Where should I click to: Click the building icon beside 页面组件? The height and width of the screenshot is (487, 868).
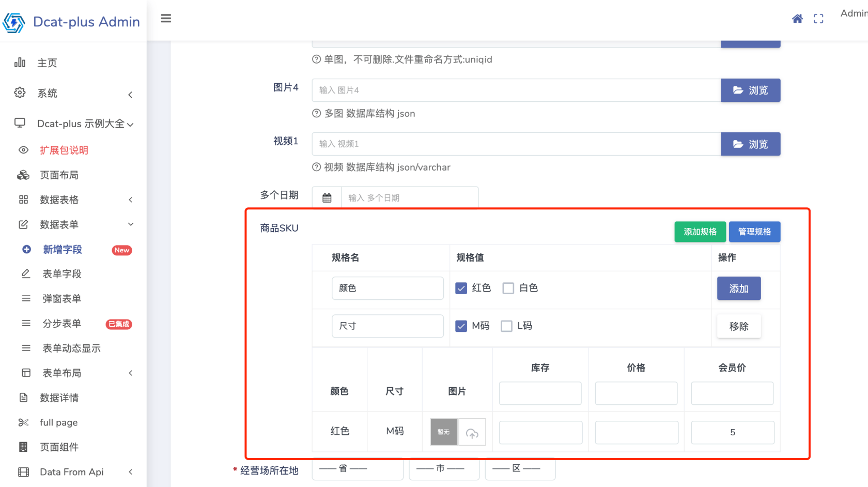(x=23, y=447)
